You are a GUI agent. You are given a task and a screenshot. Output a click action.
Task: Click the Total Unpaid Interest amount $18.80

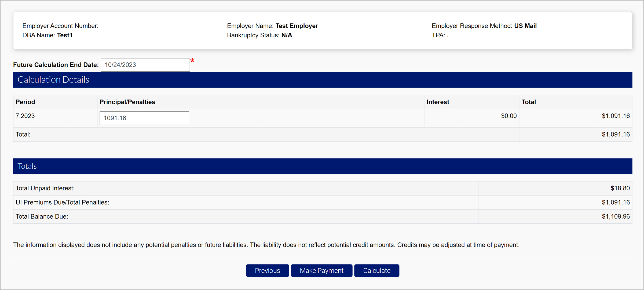pos(620,188)
